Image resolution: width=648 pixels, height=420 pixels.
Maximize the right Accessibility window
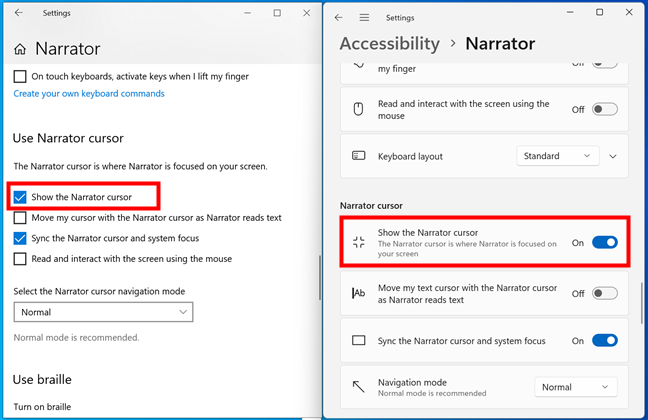tap(599, 12)
